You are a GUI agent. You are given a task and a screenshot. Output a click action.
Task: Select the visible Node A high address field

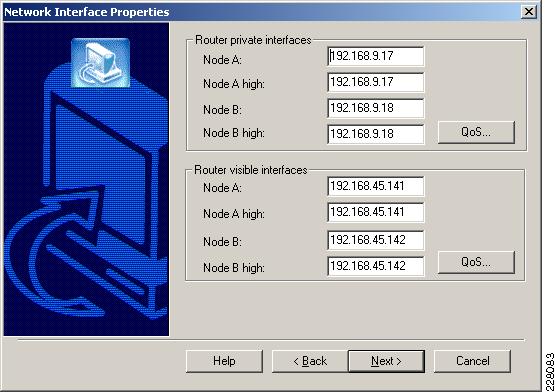tap(376, 212)
